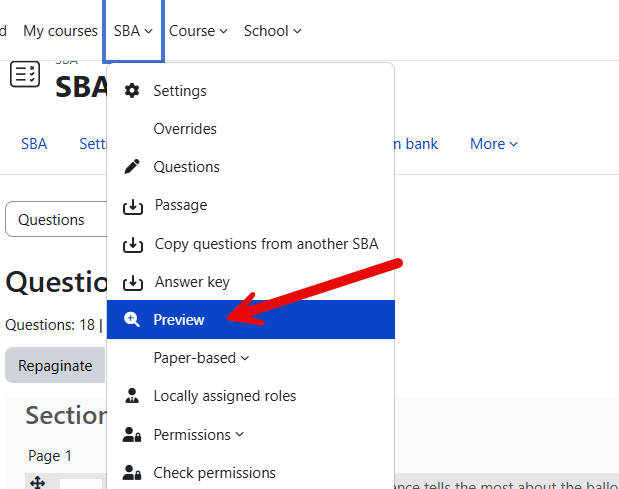Image resolution: width=619 pixels, height=489 pixels.
Task: Expand the Paper-based submenu
Action: [201, 358]
